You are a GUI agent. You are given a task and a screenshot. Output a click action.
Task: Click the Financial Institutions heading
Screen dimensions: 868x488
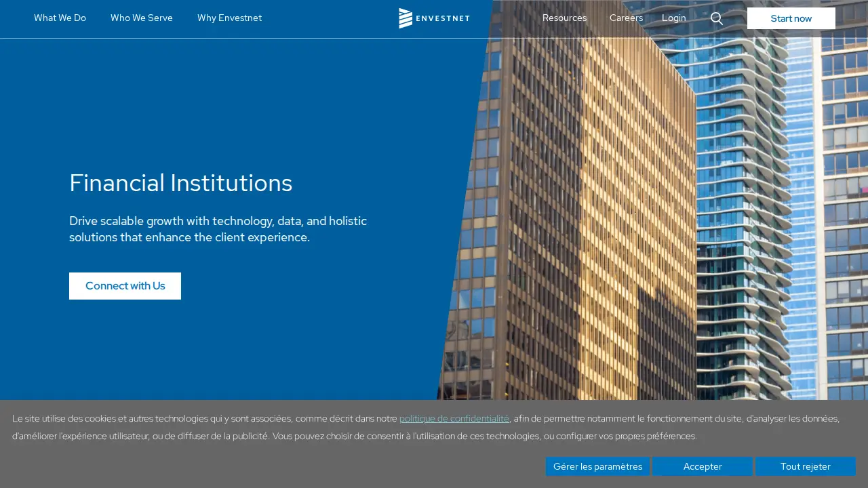[181, 183]
